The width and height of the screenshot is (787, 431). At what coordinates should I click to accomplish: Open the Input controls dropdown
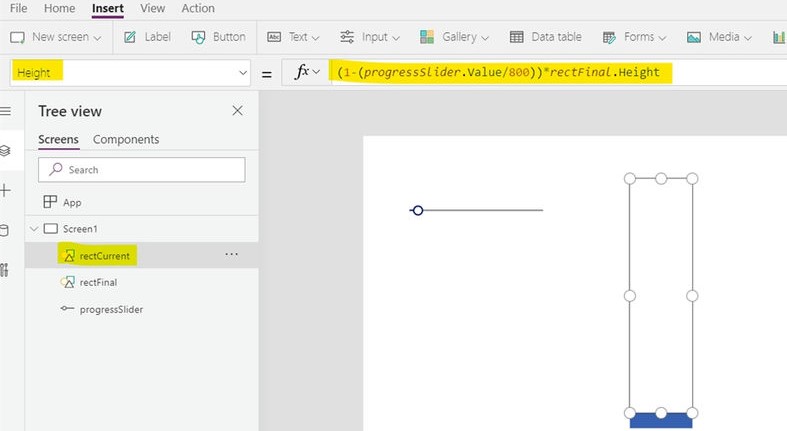click(369, 37)
